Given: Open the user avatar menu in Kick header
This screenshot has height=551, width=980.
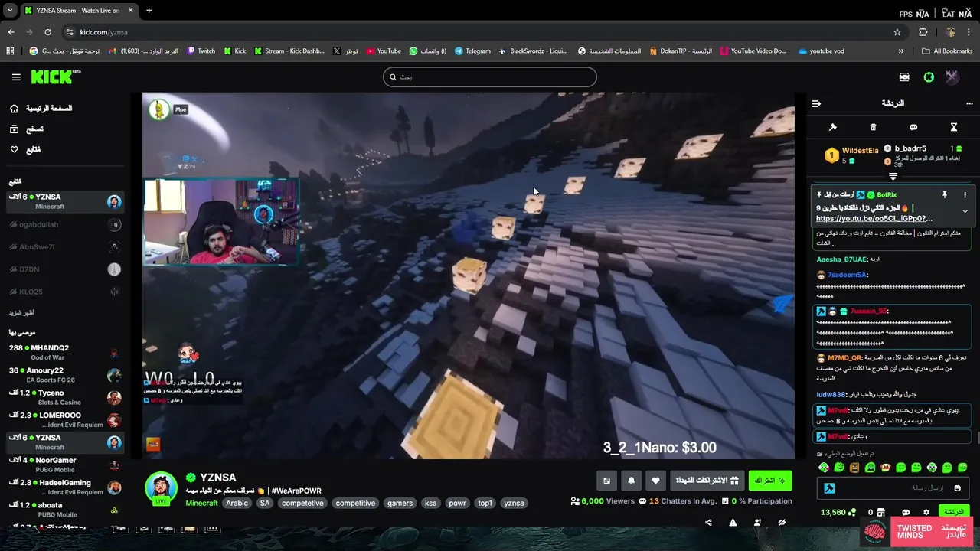Looking at the screenshot, I should pyautogui.click(x=952, y=77).
